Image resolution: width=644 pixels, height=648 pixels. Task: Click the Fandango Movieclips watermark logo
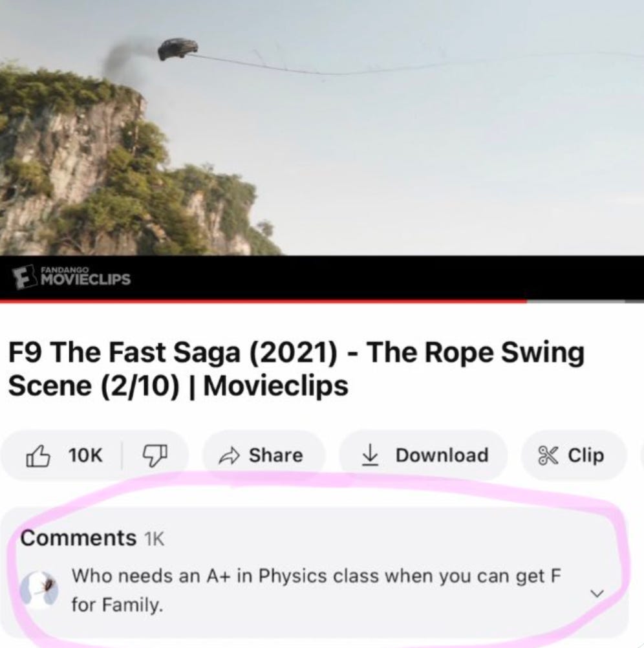point(73,277)
